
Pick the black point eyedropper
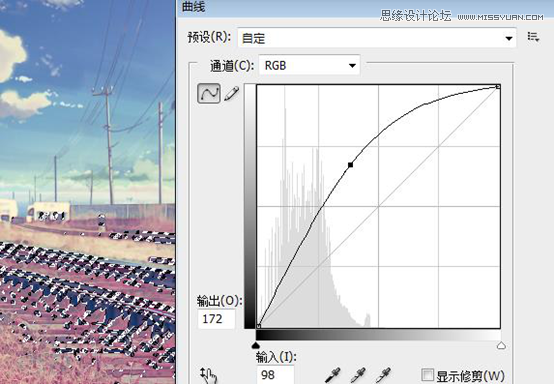333,375
